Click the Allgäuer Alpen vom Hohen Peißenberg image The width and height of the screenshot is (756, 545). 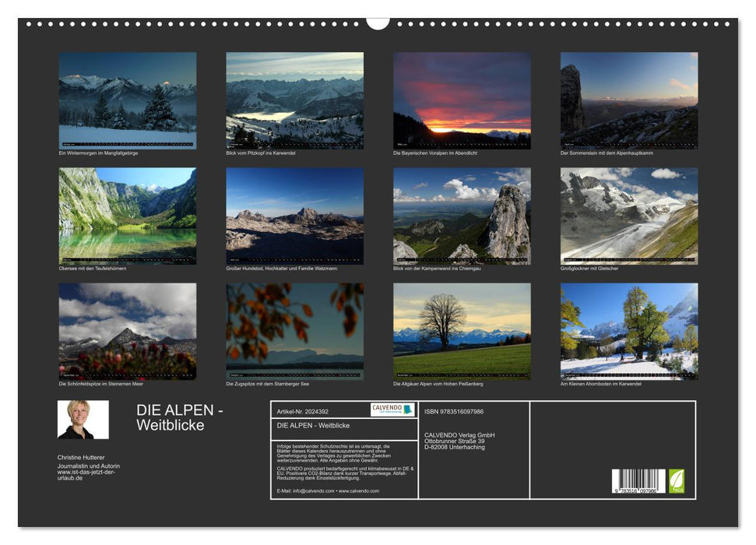coord(459,331)
